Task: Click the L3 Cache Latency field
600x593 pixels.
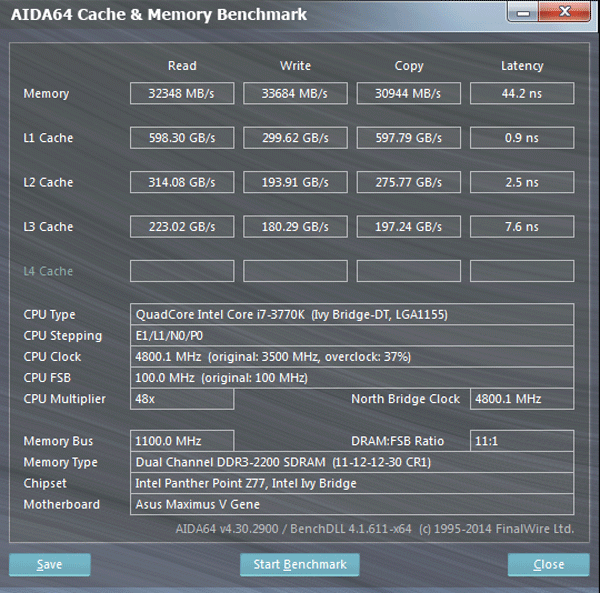Action: (x=522, y=227)
